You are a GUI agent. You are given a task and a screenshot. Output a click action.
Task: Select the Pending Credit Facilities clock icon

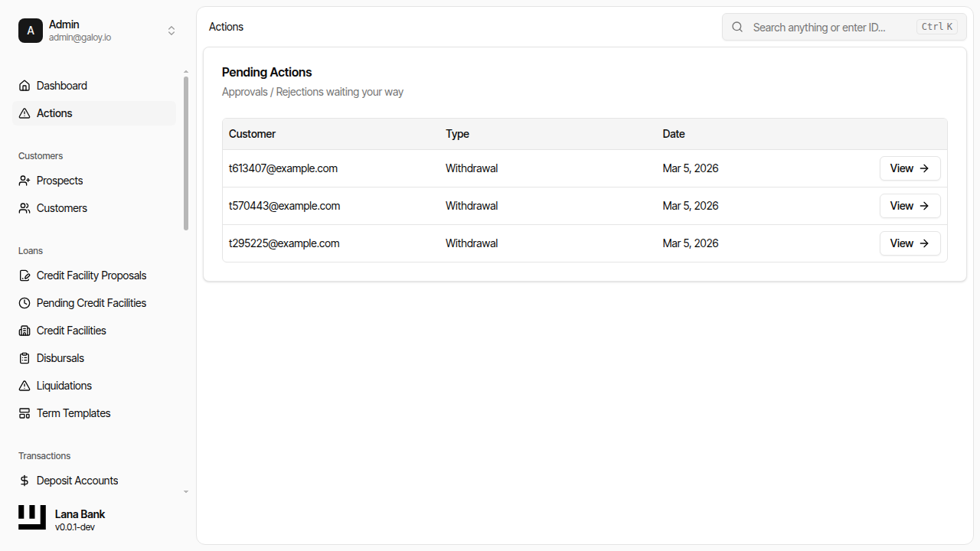pos(24,303)
